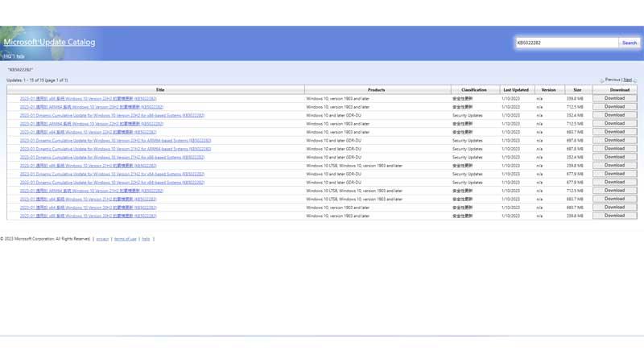The image size is (644, 362).
Task: Open the x64 Windows 10 Version 22H2 Chinese update
Action: coord(88,132)
